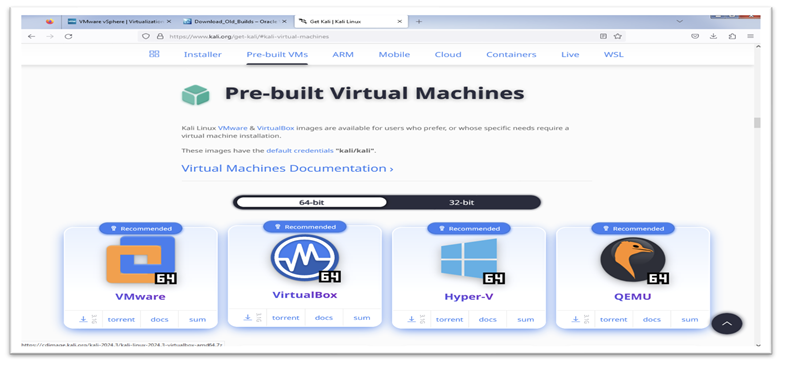Open the Firefox downloads panel
798x368 pixels.
(714, 36)
